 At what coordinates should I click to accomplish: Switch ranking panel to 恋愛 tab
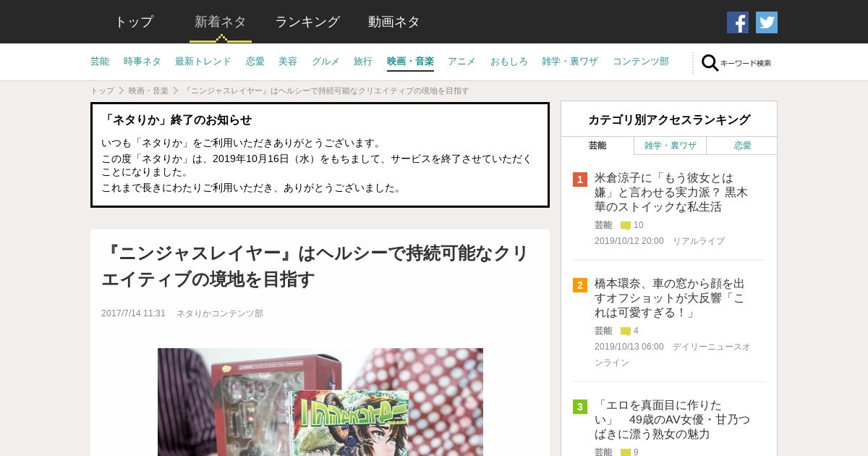[x=742, y=145]
